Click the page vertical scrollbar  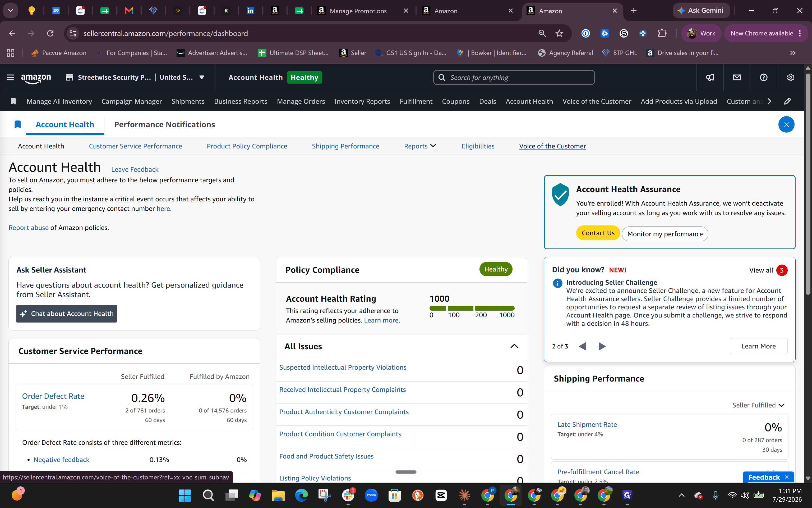point(808,184)
